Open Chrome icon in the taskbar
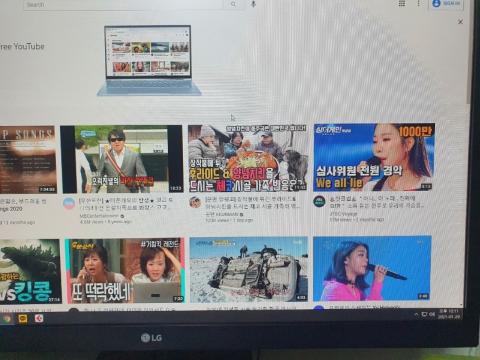The height and width of the screenshot is (360, 480). point(6,319)
